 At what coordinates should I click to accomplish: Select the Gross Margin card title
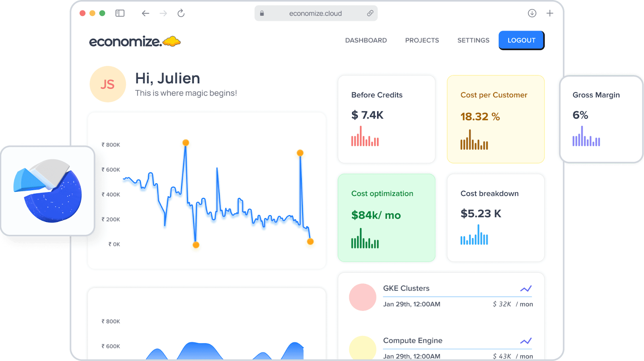tap(596, 95)
